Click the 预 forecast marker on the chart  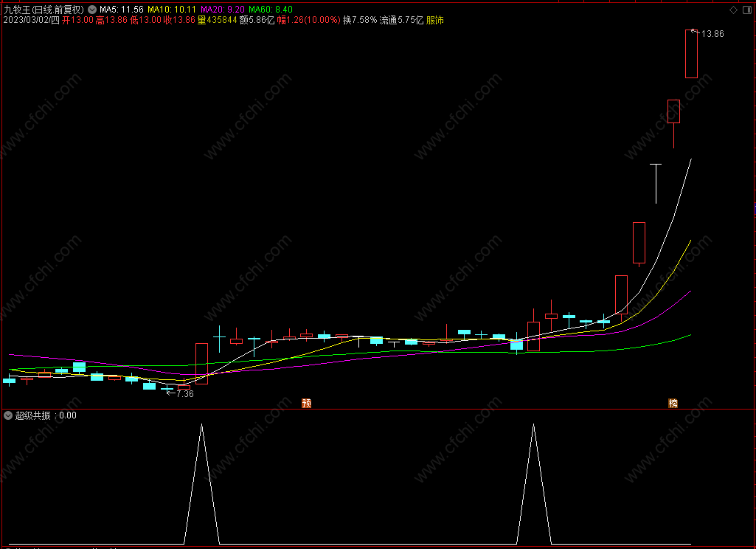307,404
